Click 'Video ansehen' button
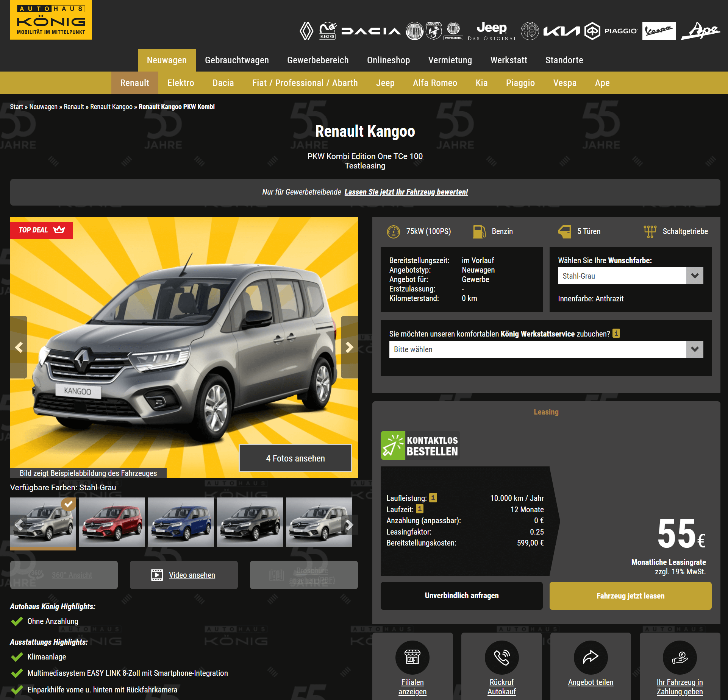Viewport: 728px width, 700px height. click(184, 575)
